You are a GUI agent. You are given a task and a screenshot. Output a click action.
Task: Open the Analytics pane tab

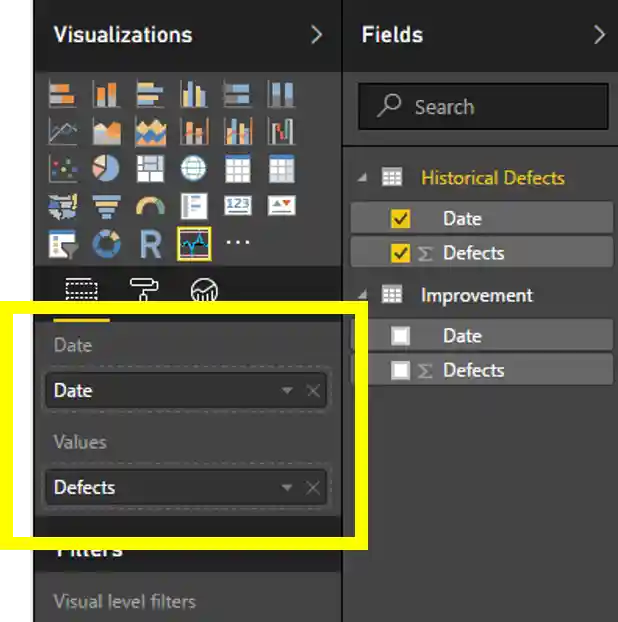[205, 290]
